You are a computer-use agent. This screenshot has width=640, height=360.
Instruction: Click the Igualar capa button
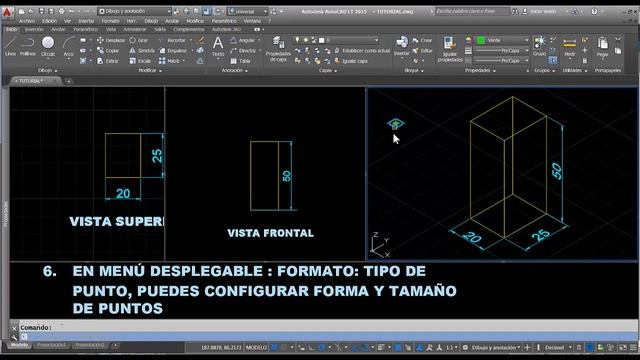coord(351,61)
